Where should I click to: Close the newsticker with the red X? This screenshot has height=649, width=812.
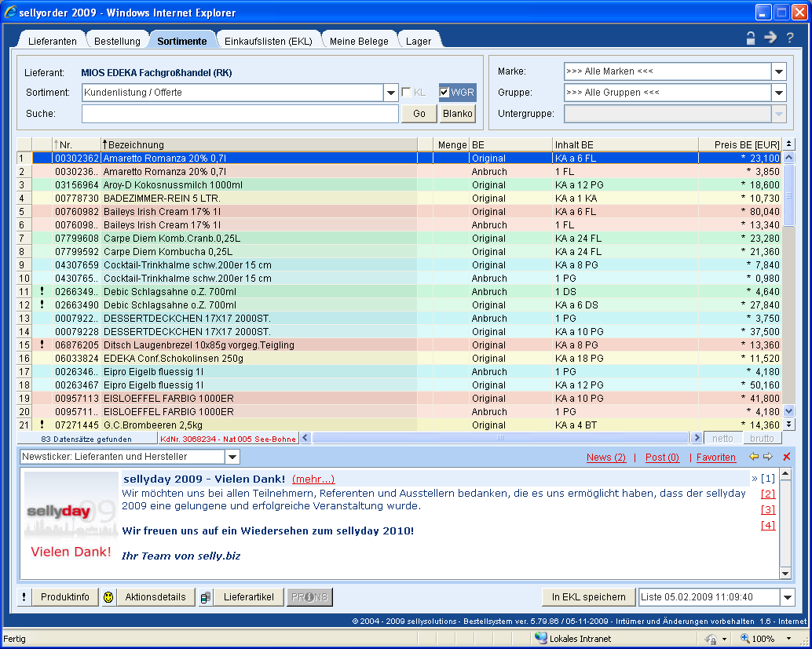point(787,457)
